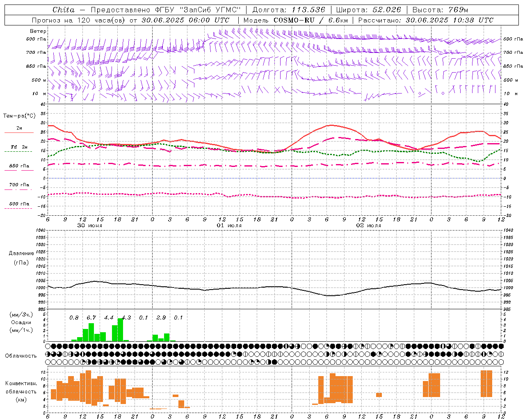Click the "Ветер" wind panel label
This screenshot has height=420, width=525.
pyautogui.click(x=38, y=31)
